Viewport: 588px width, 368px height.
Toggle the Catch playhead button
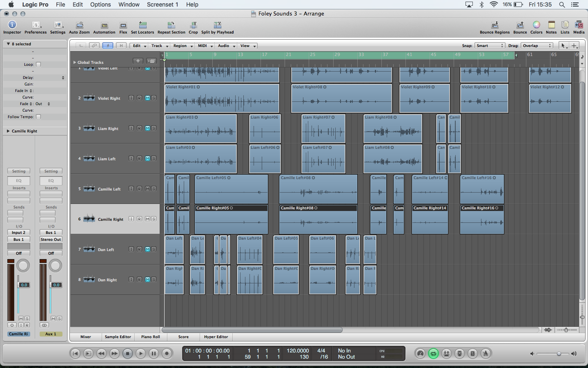click(108, 46)
